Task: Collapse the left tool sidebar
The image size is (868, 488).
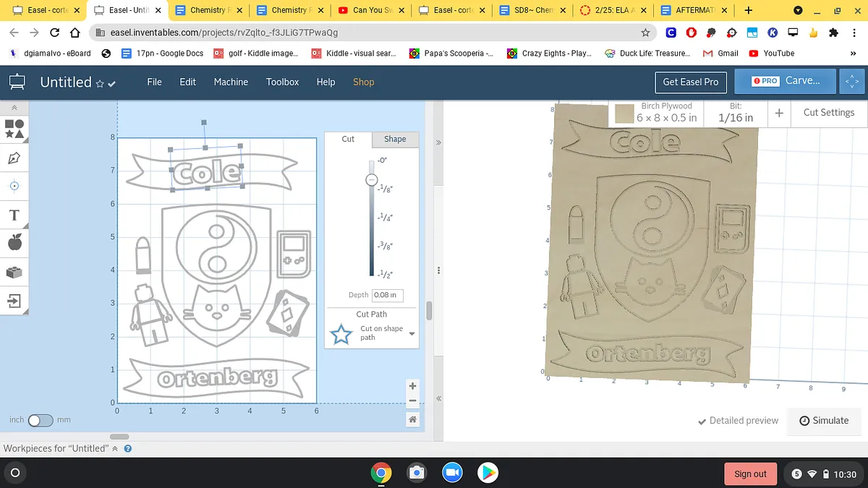Action: click(x=14, y=108)
